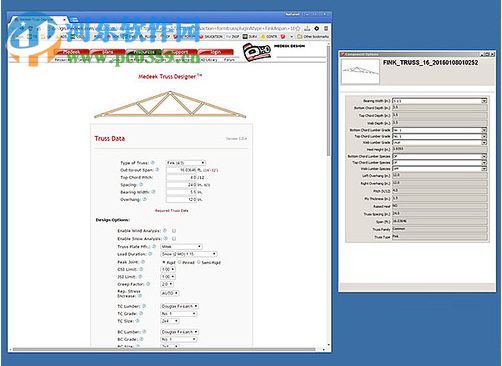The width and height of the screenshot is (502, 366).
Task: Click the browser extension icon beside menu
Action: [x=317, y=29]
